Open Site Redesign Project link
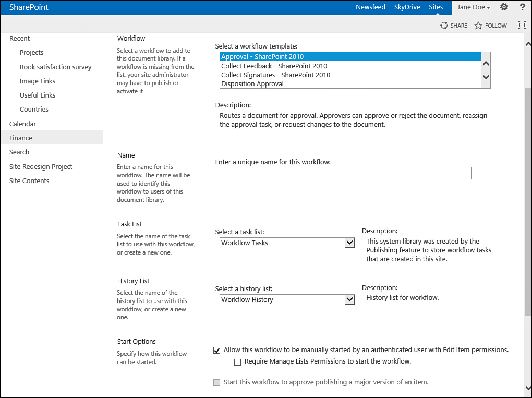 (41, 166)
